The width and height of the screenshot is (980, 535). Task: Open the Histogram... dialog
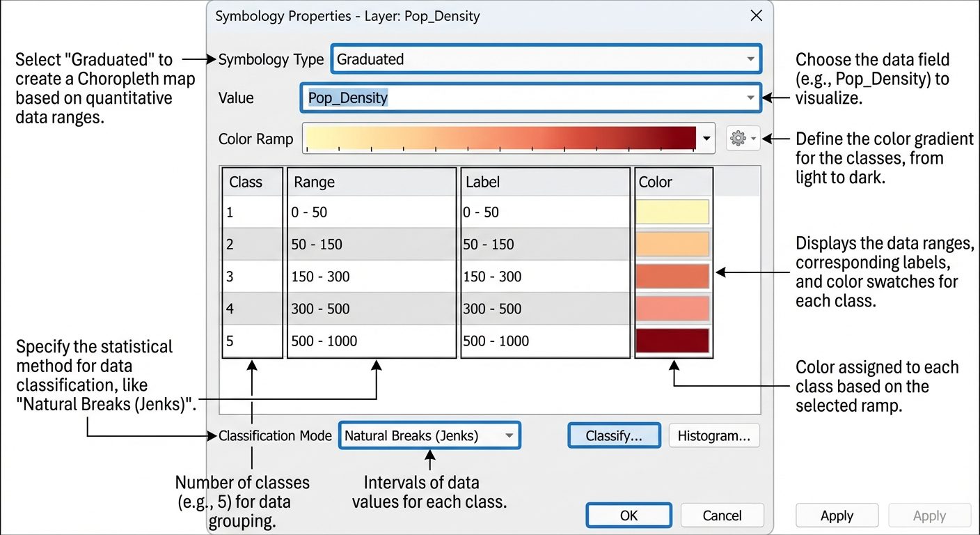[714, 435]
